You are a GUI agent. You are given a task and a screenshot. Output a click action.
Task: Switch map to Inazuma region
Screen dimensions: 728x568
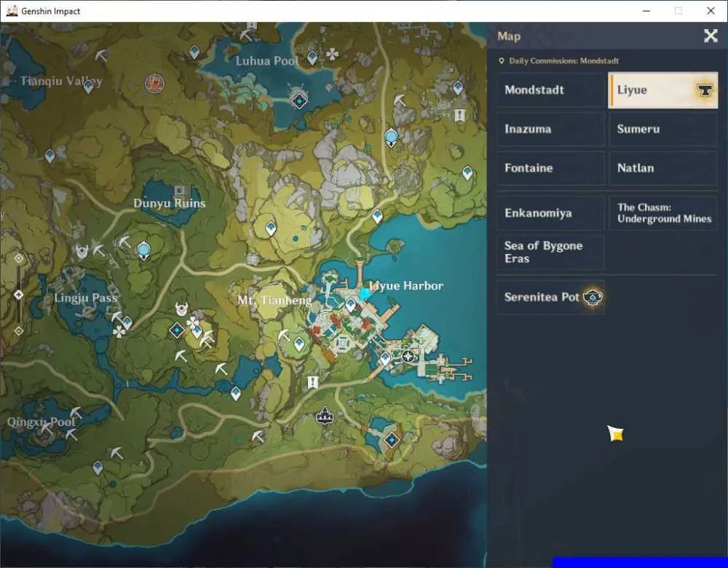point(550,129)
